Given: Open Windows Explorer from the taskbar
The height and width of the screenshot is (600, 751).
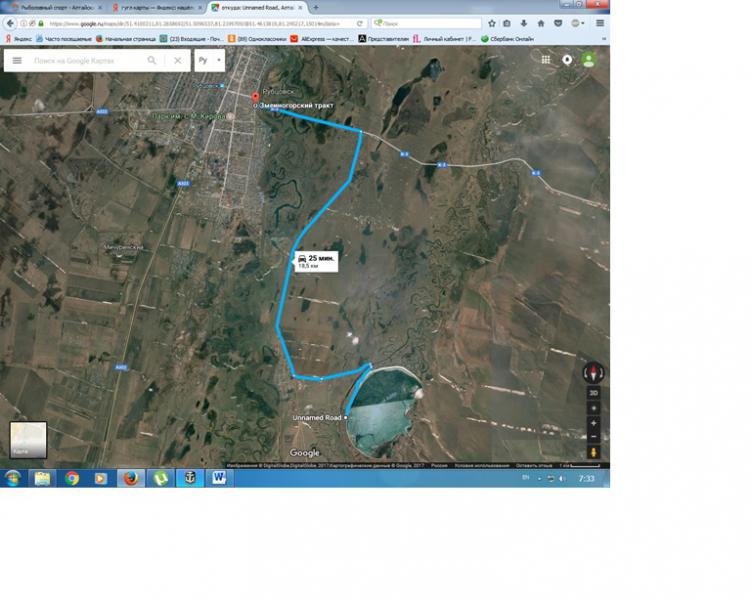Looking at the screenshot, I should click(42, 478).
